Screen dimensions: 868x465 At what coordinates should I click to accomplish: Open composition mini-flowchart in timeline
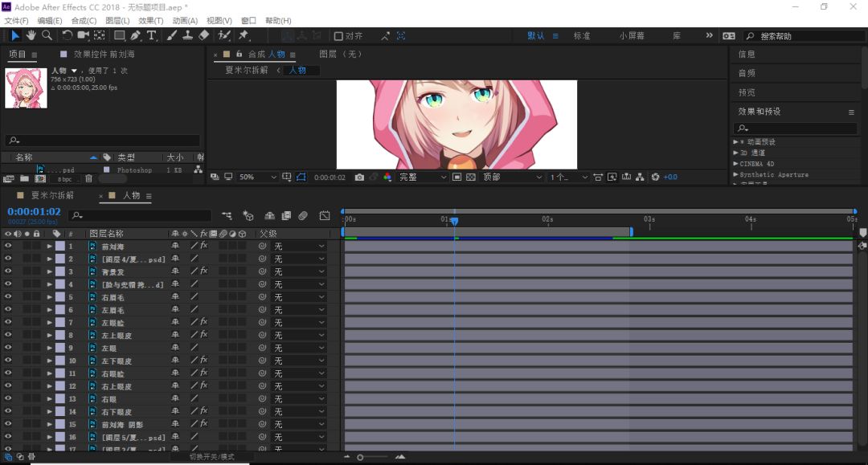pyautogui.click(x=227, y=216)
